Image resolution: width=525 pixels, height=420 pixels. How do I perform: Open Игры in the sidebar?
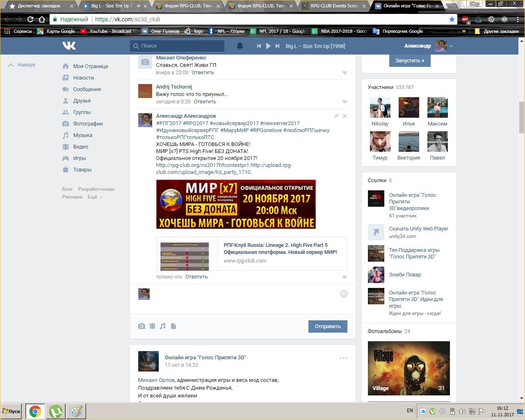(74, 158)
